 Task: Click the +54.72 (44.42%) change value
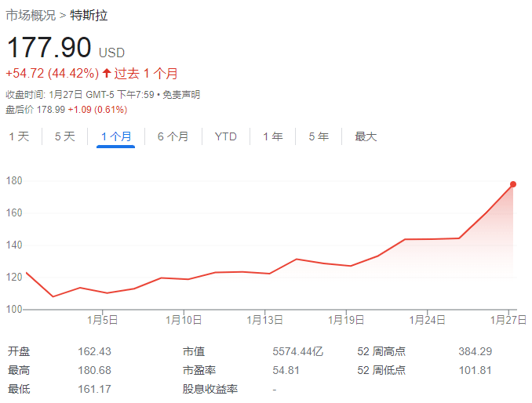(53, 74)
